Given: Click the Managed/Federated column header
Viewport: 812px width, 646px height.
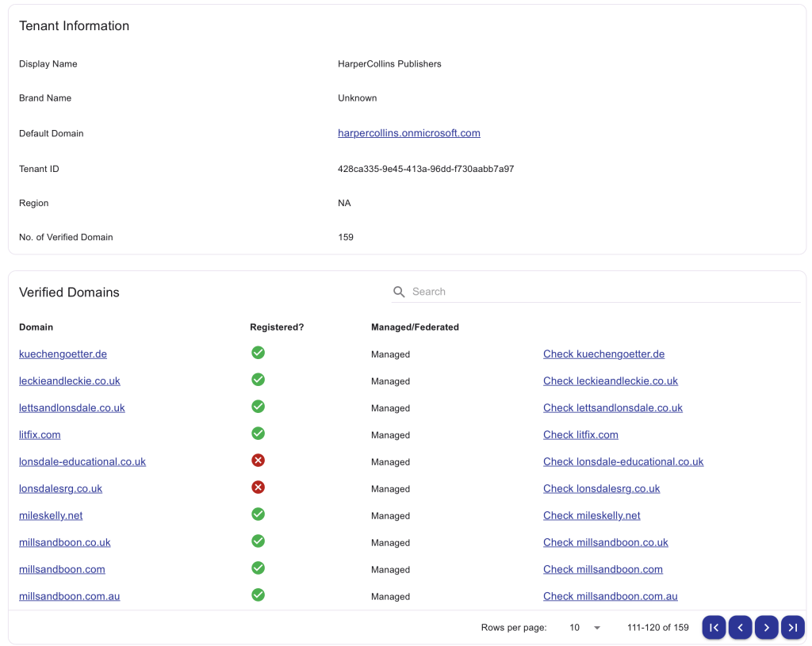Looking at the screenshot, I should 415,327.
